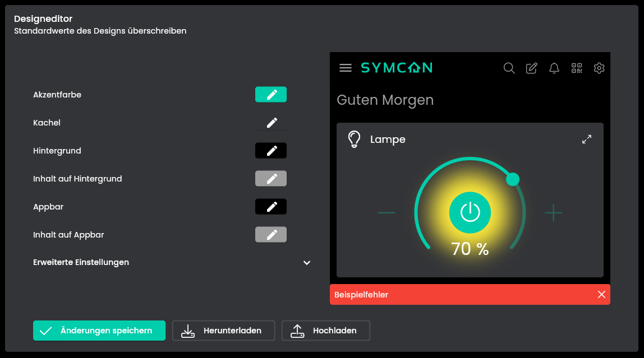This screenshot has width=644, height=358.
Task: Click the Akzentfarbe label
Action: click(57, 95)
